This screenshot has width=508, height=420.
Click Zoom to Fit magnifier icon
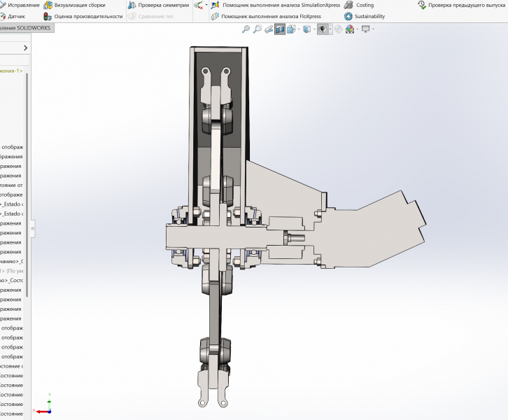[246, 29]
